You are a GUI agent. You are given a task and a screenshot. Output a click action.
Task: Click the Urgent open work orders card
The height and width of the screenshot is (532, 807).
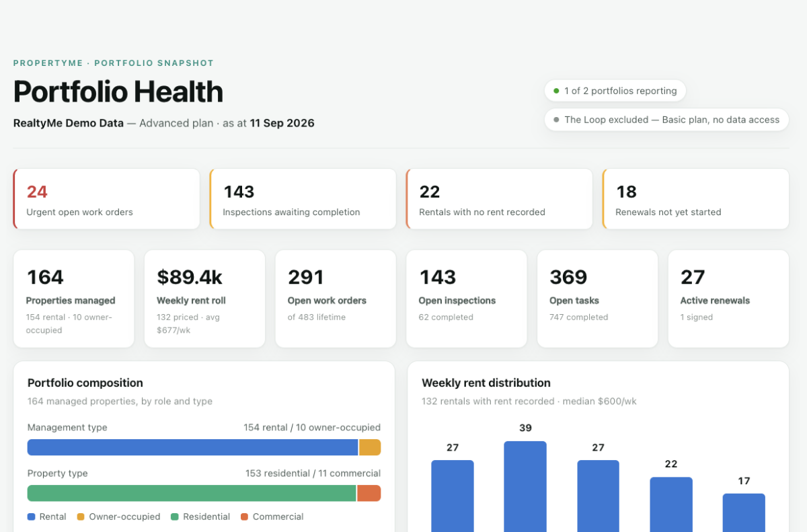tap(107, 199)
